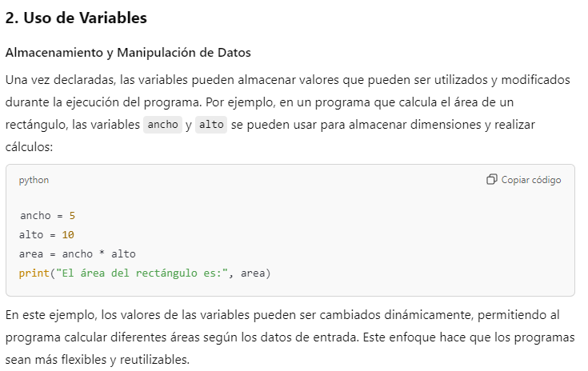Click the "print" keyword in the code
588x371 pixels.
click(x=34, y=273)
